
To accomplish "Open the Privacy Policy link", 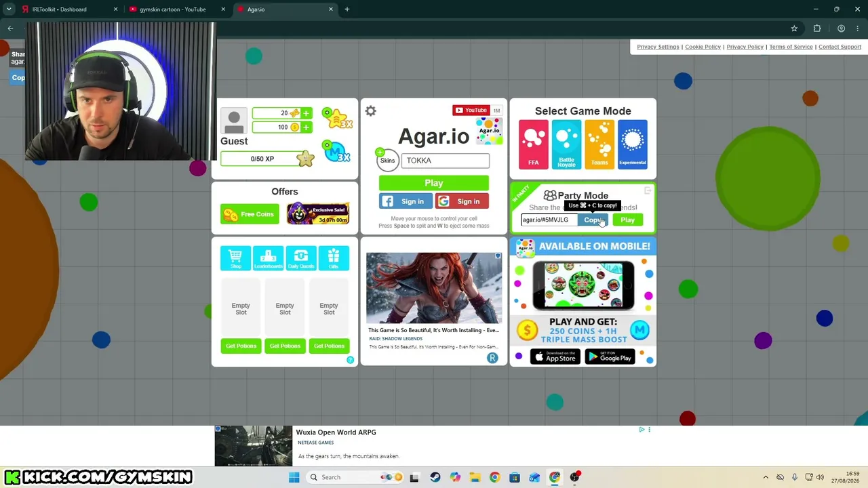I will coord(745,47).
